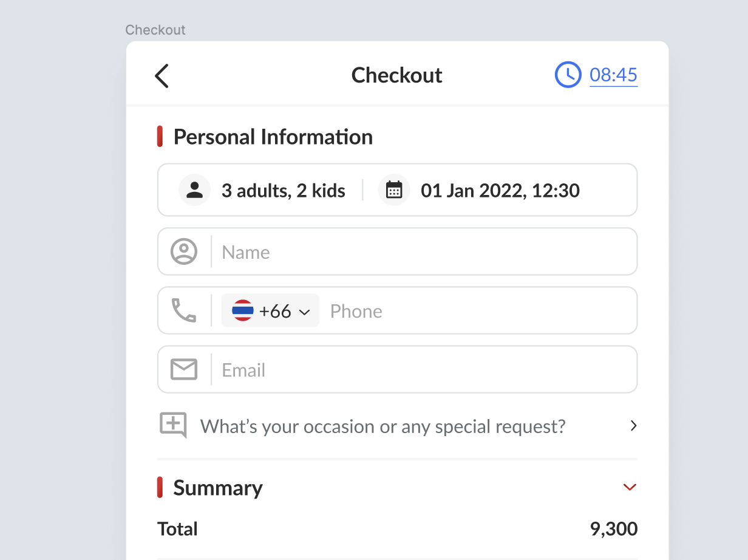Focus the Phone number input field
The image size is (748, 560).
click(474, 311)
